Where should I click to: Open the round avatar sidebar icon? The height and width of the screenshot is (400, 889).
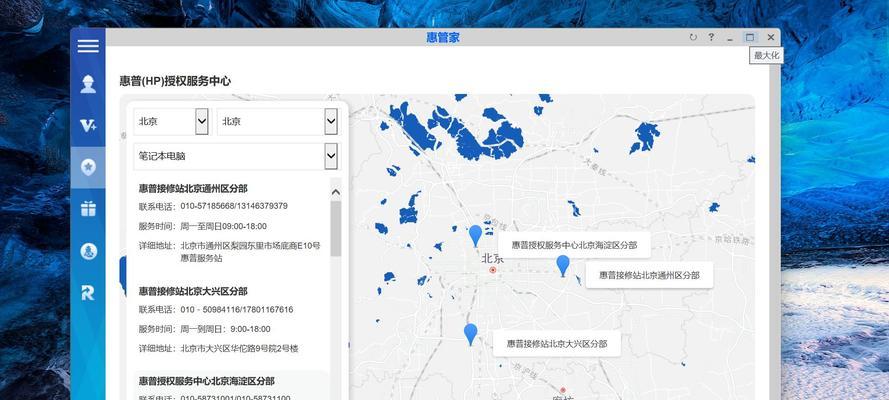(x=88, y=250)
